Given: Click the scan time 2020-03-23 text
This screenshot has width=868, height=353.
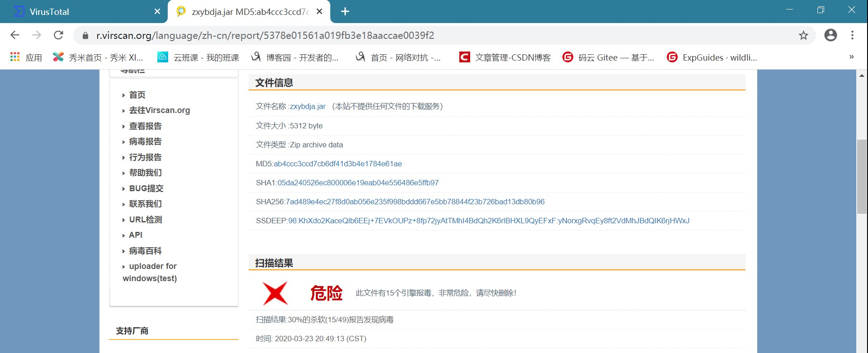Looking at the screenshot, I should (x=311, y=339).
